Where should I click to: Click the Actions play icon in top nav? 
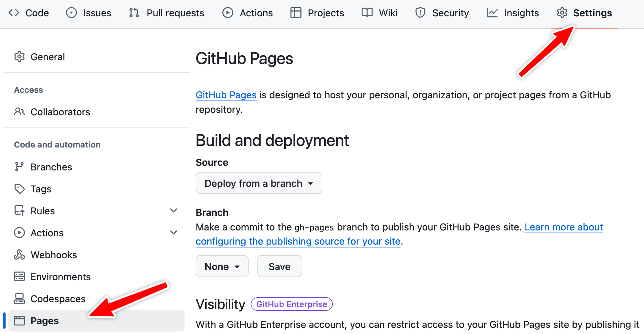coord(228,13)
